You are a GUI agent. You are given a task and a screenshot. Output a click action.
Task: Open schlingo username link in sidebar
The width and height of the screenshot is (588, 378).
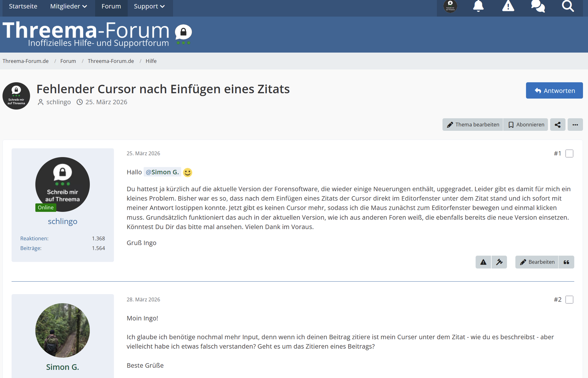pos(62,221)
